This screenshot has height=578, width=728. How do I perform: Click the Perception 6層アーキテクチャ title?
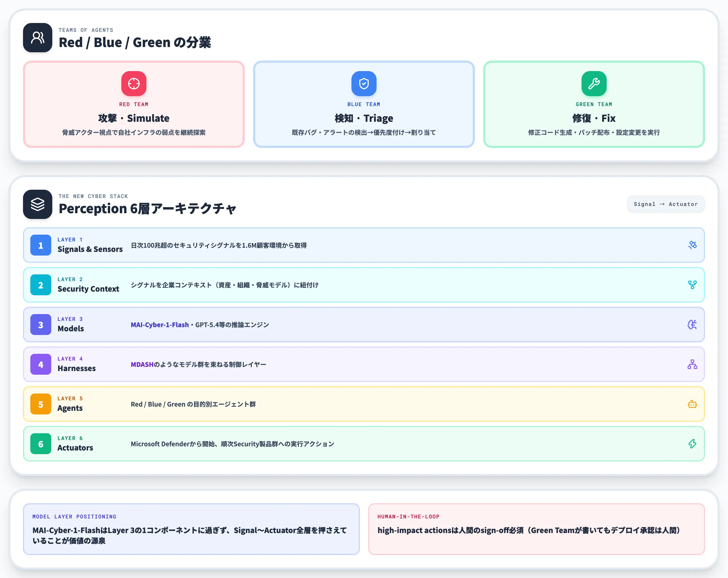tap(147, 209)
